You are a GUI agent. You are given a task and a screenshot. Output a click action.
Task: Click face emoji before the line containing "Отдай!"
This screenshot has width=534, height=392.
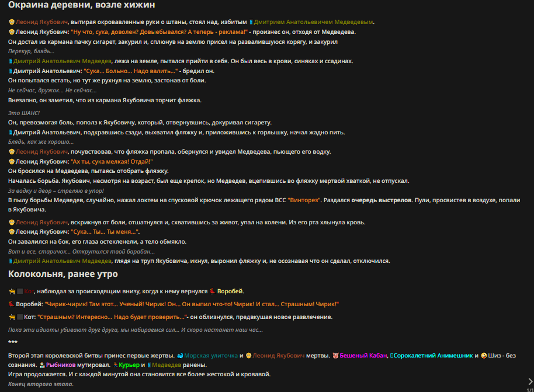point(12,161)
